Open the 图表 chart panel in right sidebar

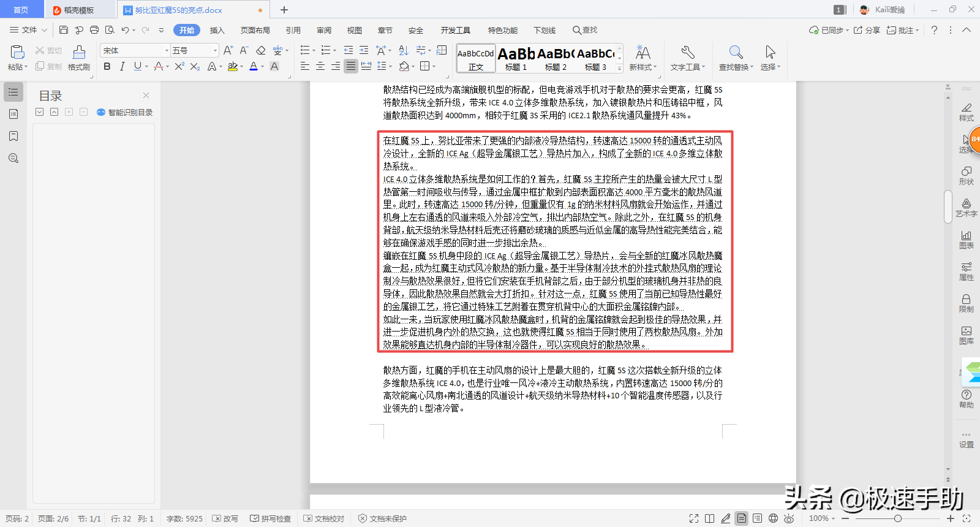(967, 240)
